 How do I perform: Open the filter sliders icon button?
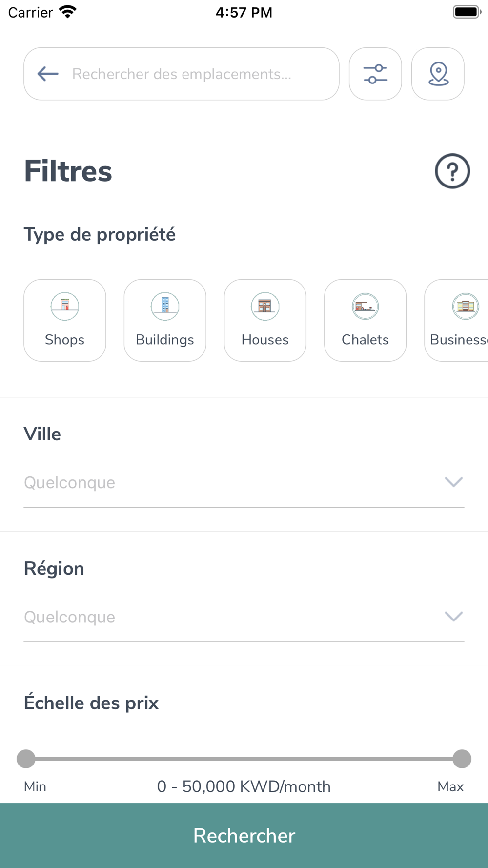pyautogui.click(x=375, y=74)
